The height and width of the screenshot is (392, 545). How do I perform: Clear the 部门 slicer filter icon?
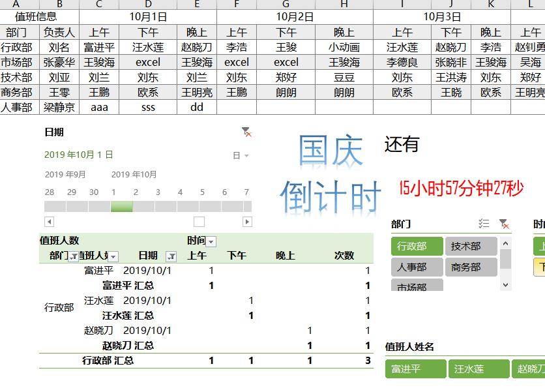(503, 224)
